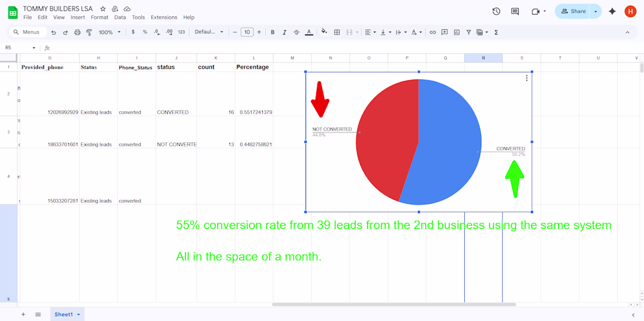Activate the paint format tool

tap(89, 32)
